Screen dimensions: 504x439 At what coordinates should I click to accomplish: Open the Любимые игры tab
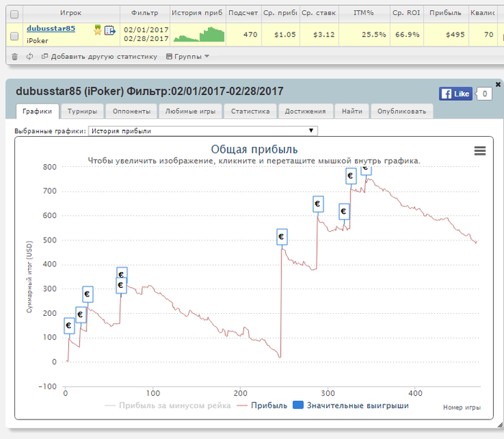(x=190, y=112)
